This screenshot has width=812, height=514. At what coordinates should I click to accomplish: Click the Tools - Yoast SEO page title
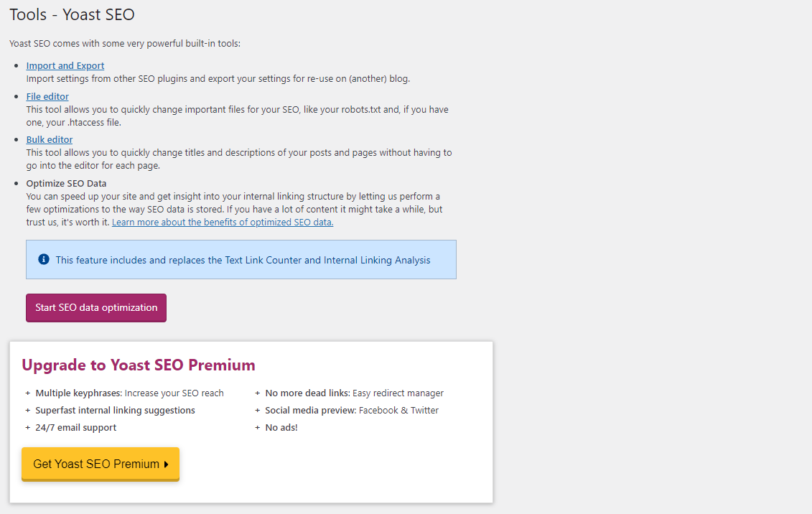point(72,14)
